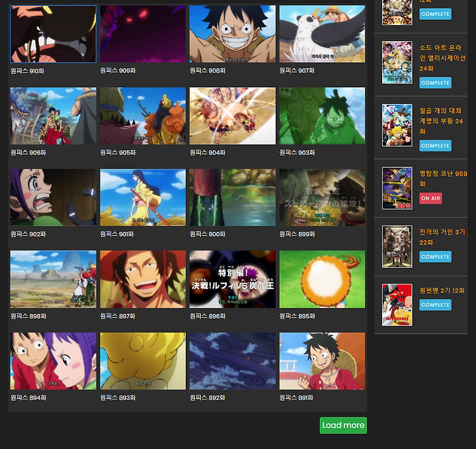Click the 원피스 908화 title text
The width and height of the screenshot is (476, 449).
(x=208, y=71)
